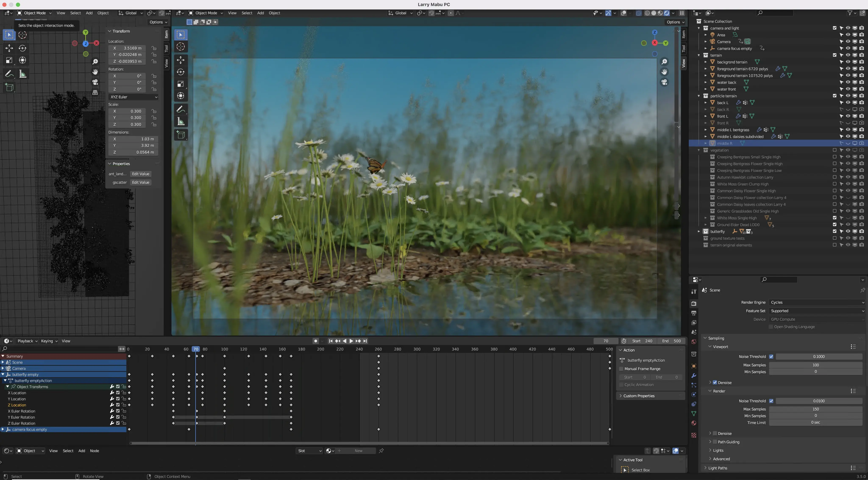Select the Add Cube tool
The image size is (868, 480).
181,135
